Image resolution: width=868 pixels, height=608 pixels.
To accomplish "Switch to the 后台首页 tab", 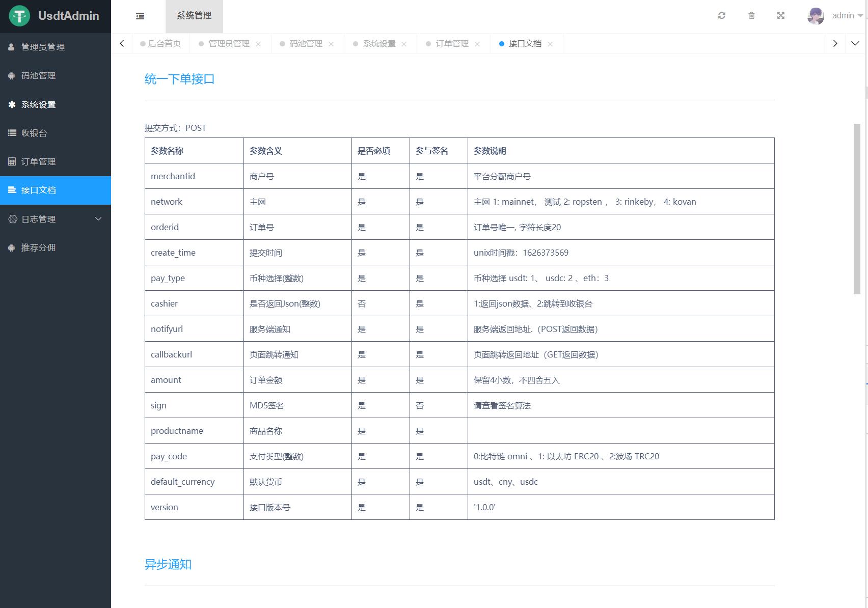I will tap(164, 44).
